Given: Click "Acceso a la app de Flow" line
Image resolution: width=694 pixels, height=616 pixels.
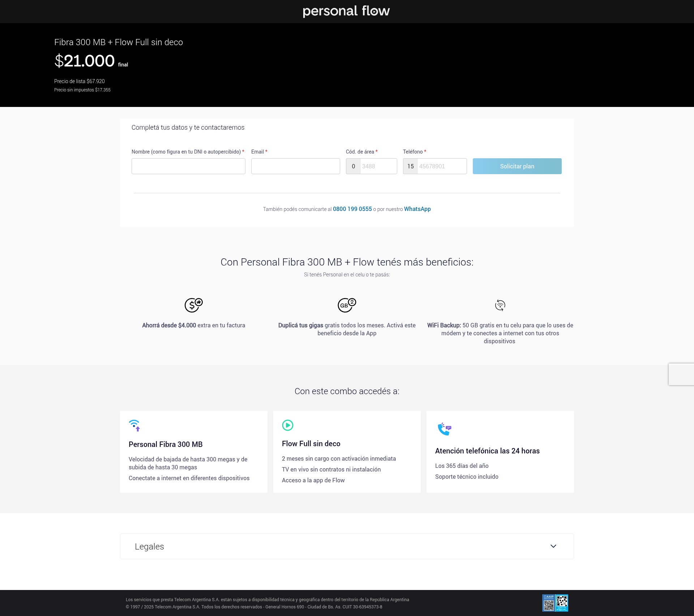Looking at the screenshot, I should point(313,480).
